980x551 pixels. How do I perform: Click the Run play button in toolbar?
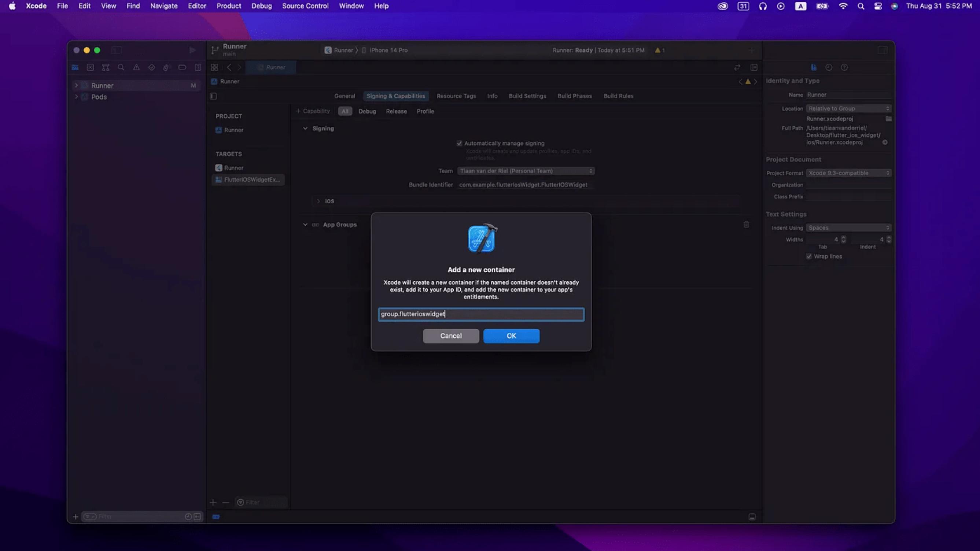(192, 50)
